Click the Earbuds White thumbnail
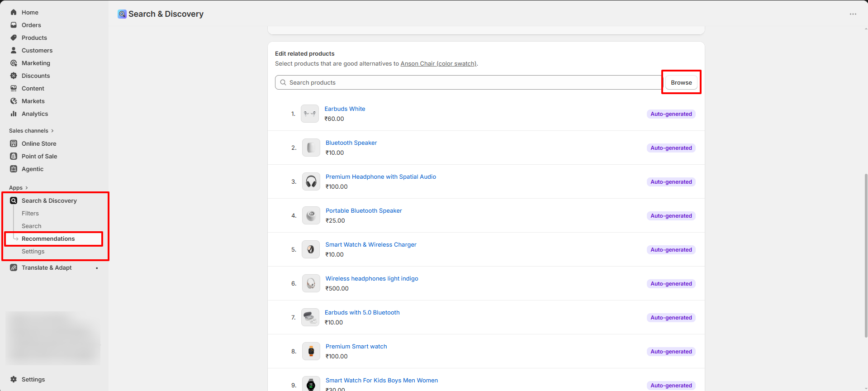This screenshot has width=868, height=391. click(x=310, y=114)
